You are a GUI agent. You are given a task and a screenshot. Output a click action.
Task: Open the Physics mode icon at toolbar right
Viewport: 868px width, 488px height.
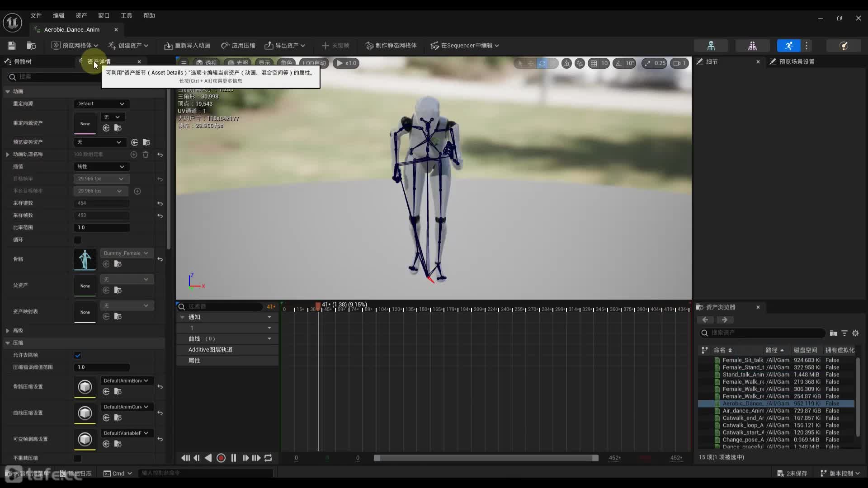point(843,46)
